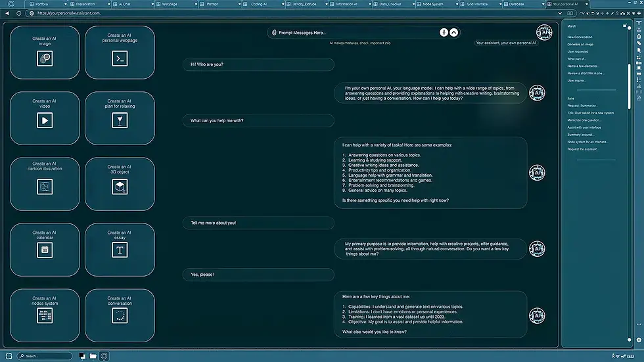Open the Create an AI image card
The width and height of the screenshot is (644, 362).
click(45, 53)
